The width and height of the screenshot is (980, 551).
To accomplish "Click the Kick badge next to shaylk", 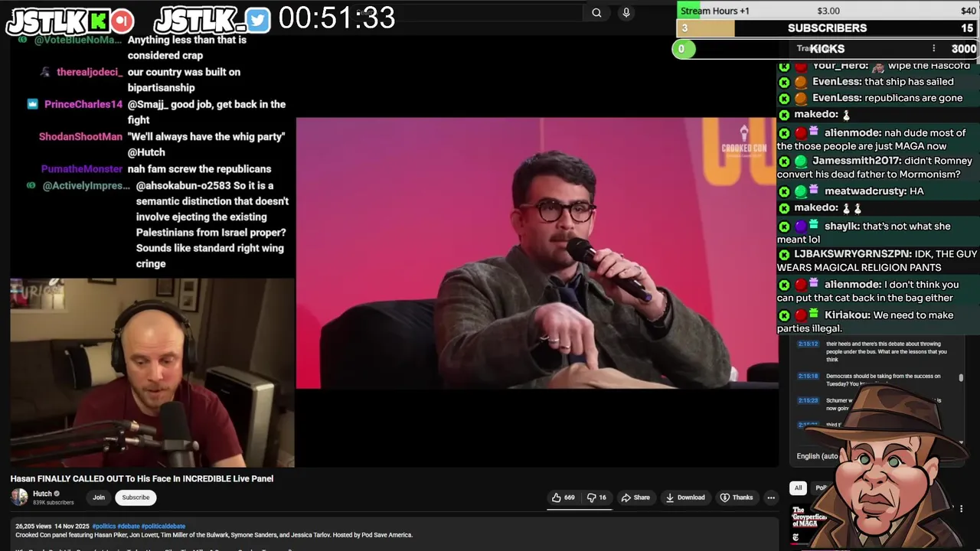I will tap(784, 227).
